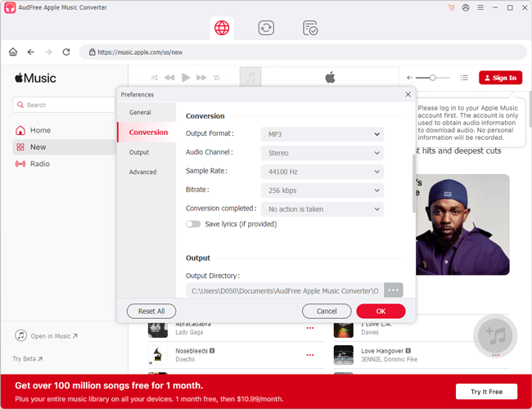Expand Bitrate 256 kbps dropdown
The height and width of the screenshot is (409, 532).
click(322, 191)
